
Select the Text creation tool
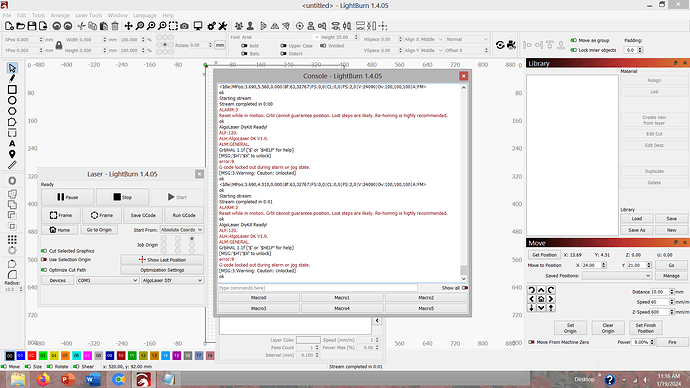[12, 143]
